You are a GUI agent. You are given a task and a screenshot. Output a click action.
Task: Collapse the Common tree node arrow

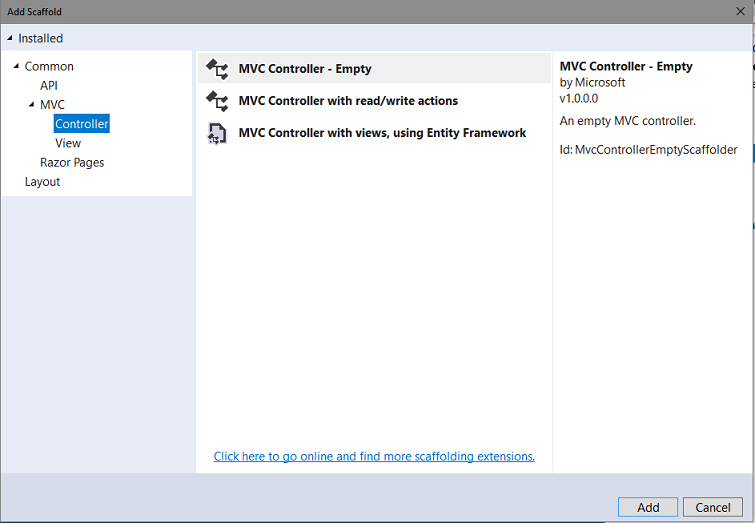pos(16,66)
